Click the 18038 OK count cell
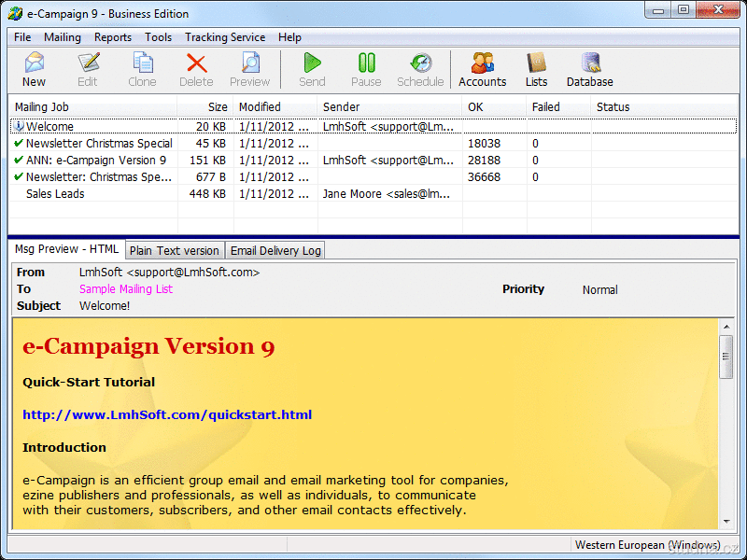This screenshot has height=560, width=747. [x=484, y=144]
